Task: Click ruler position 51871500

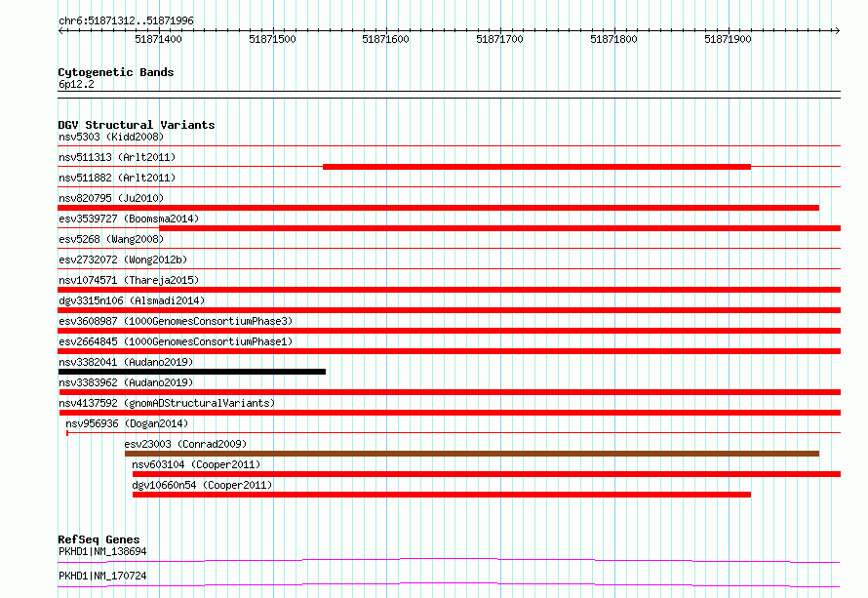Action: point(272,39)
